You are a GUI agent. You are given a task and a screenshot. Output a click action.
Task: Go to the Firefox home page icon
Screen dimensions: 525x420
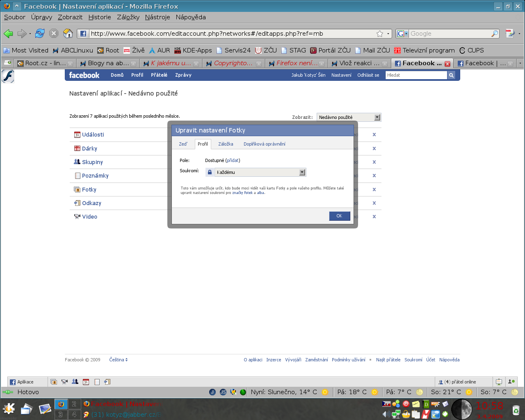68,34
